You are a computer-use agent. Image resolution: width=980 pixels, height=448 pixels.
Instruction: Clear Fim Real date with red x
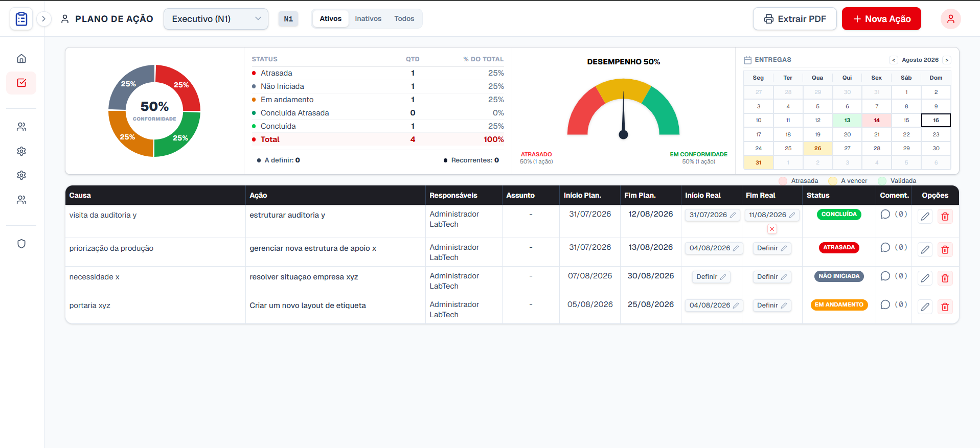coord(772,229)
